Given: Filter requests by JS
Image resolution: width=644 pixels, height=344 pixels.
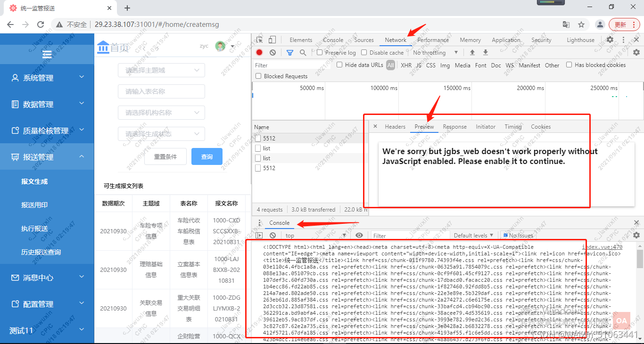Looking at the screenshot, I should coord(419,65).
